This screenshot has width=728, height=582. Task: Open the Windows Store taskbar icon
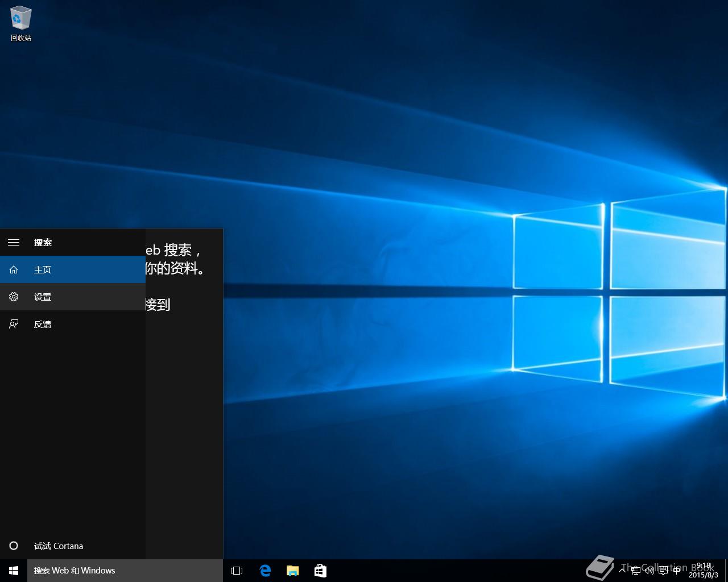320,571
